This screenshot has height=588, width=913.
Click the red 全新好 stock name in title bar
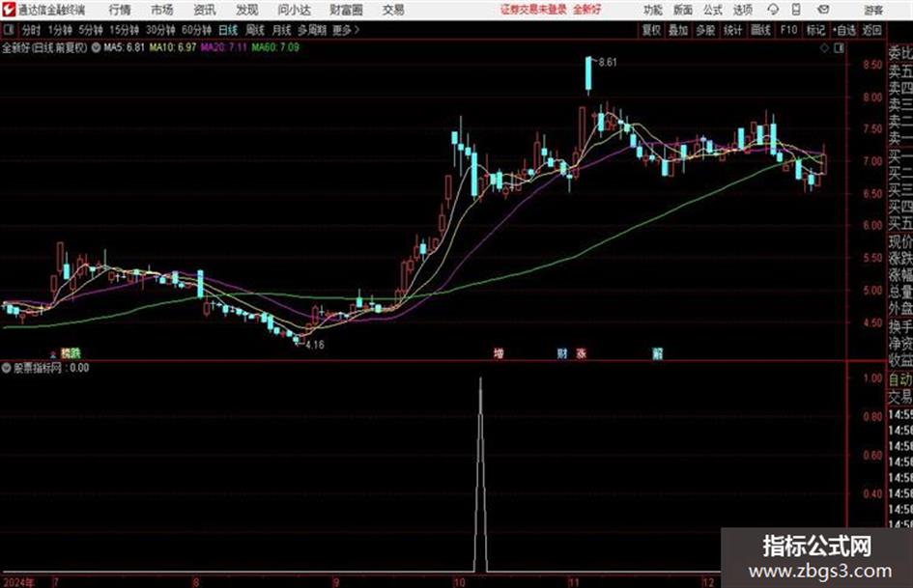click(x=587, y=10)
